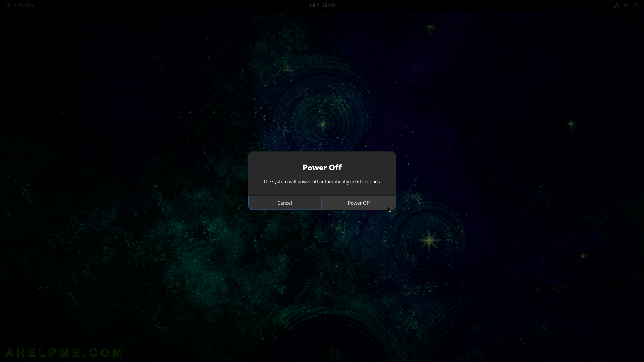
Task: Cancel the power off dialog
Action: [x=285, y=203]
